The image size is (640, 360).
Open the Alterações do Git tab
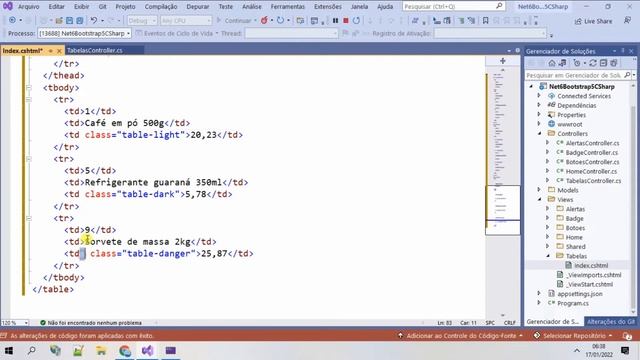(x=611, y=322)
